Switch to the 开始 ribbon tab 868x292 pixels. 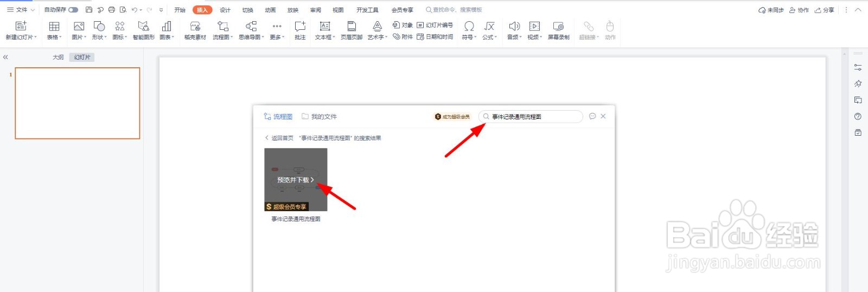point(180,10)
